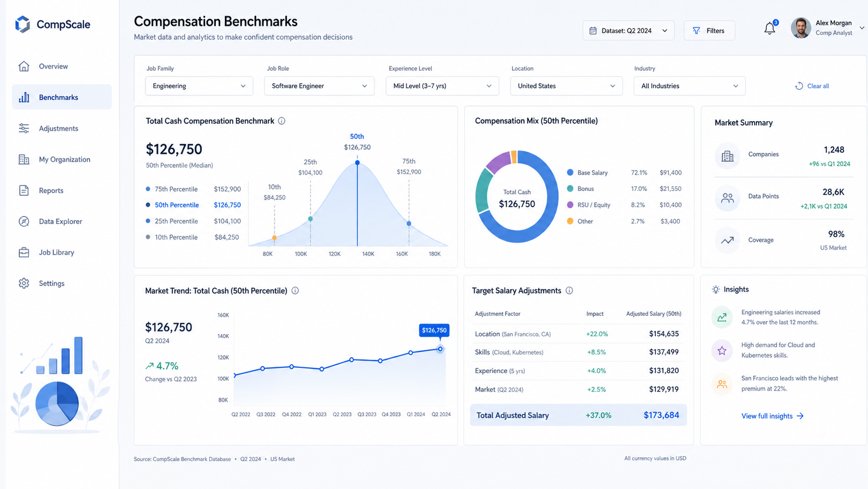Click info icon beside Market Trend title

[x=295, y=290]
